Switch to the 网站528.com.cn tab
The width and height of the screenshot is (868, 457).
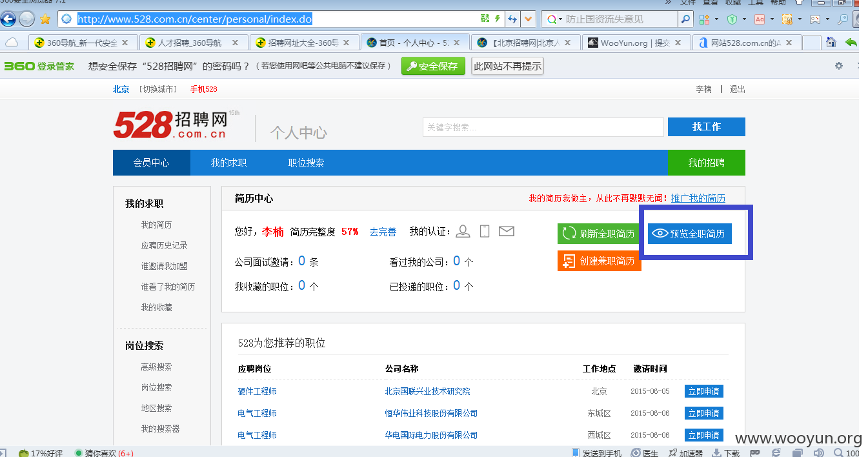coord(747,43)
